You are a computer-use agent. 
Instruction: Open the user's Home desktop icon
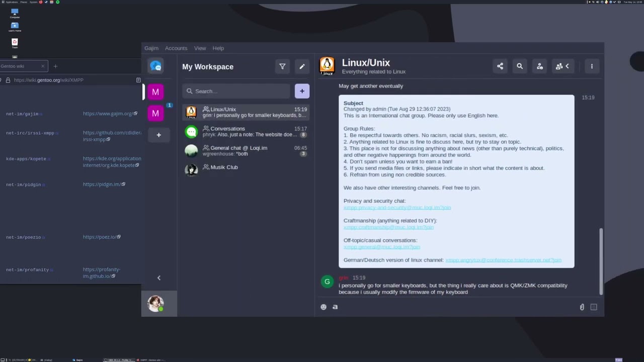click(x=15, y=27)
